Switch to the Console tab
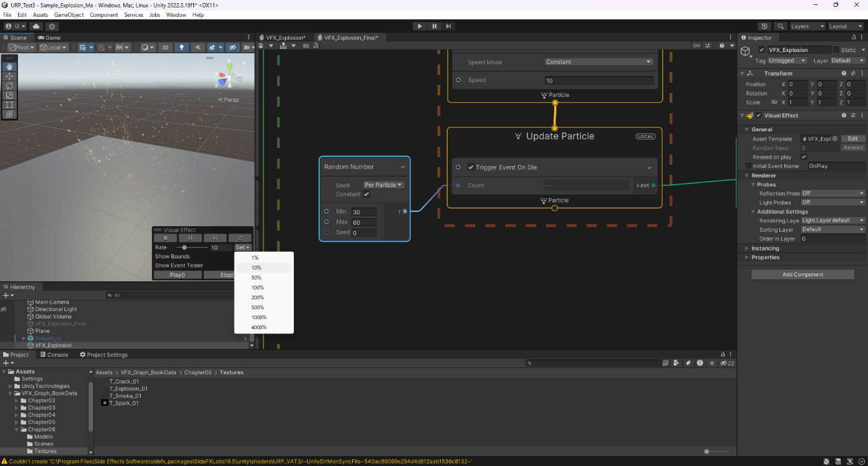This screenshot has height=466, width=868. [x=54, y=355]
